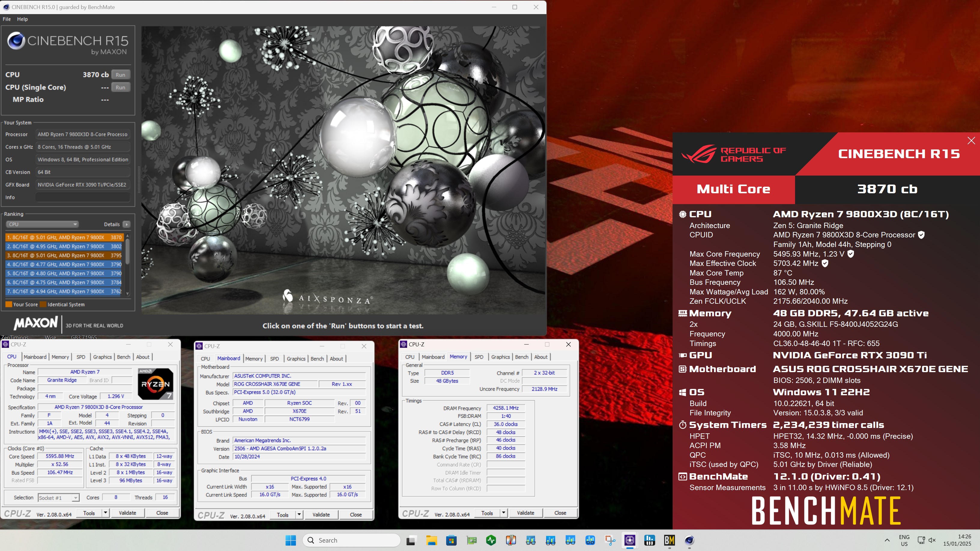Screen dimensions: 980x551
Task: Click the Windows logo icon beside OS in BenchMate
Action: coord(683,392)
